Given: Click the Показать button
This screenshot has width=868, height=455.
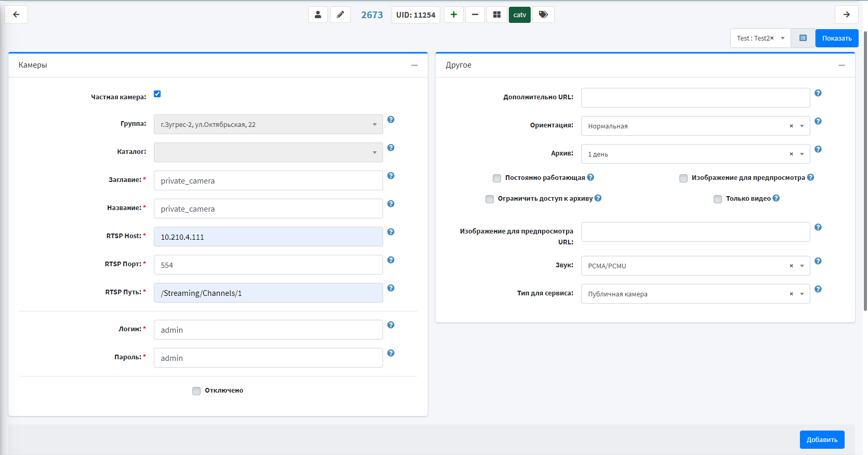Looking at the screenshot, I should pos(836,38).
